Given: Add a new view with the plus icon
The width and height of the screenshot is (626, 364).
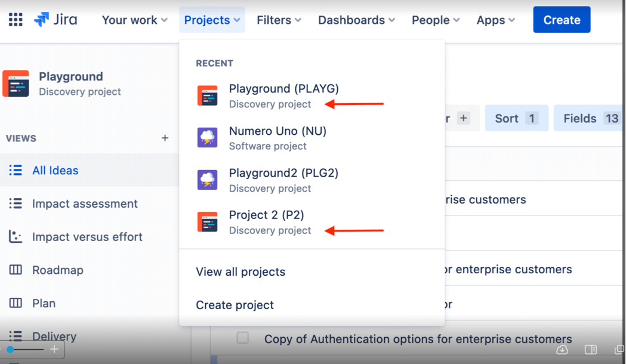Looking at the screenshot, I should [165, 138].
